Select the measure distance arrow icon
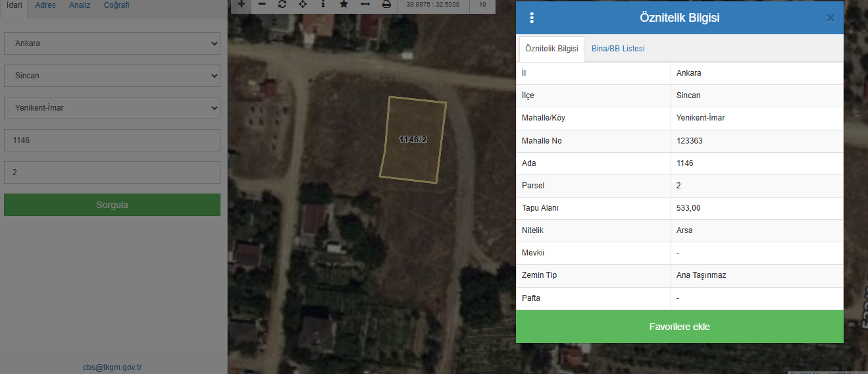 click(x=365, y=4)
